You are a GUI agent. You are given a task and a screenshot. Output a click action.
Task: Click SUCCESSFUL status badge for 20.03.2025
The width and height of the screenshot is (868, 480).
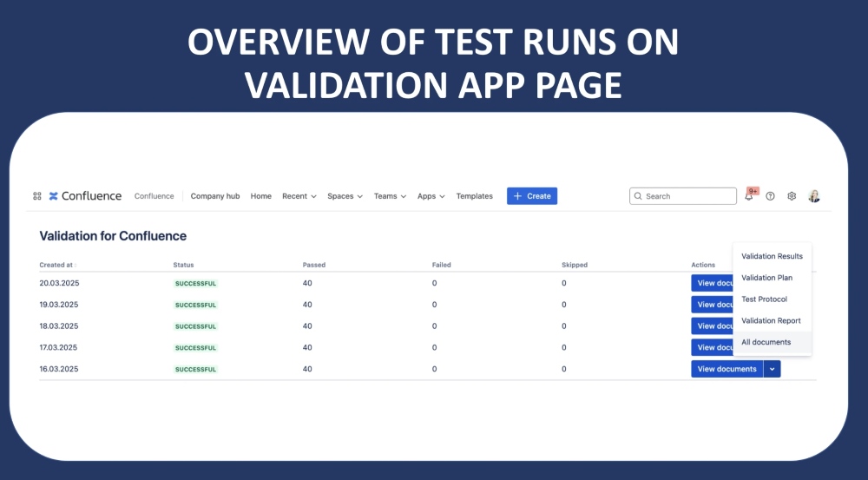pos(195,284)
